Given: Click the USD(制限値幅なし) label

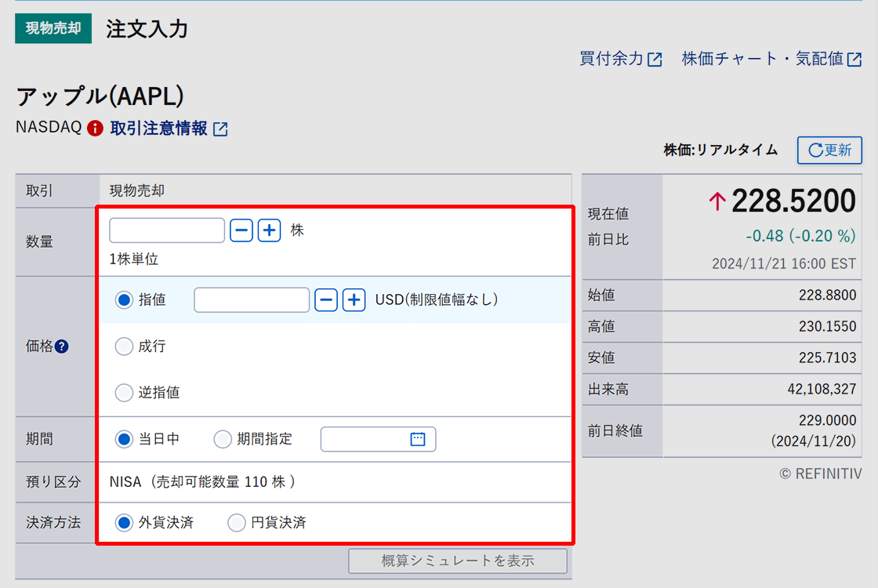Looking at the screenshot, I should point(436,300).
